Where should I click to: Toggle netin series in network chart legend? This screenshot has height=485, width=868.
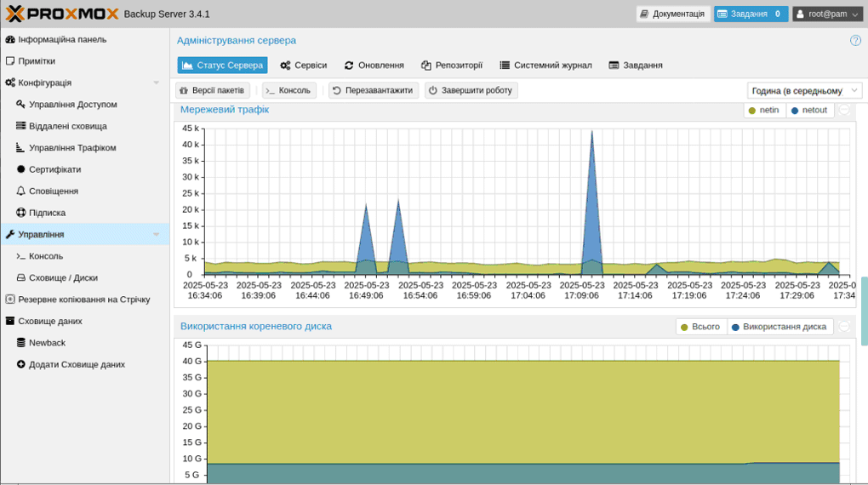coord(764,111)
